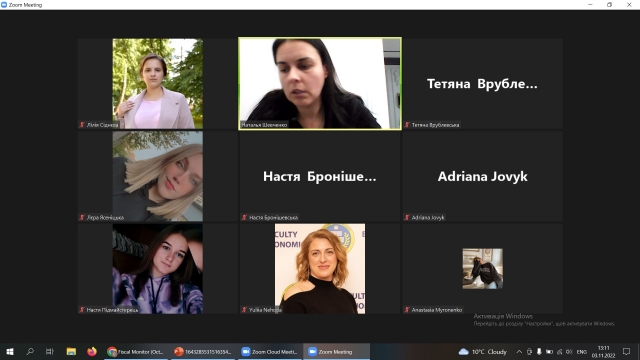Launch Firefox from the taskbar
The width and height of the screenshot is (640, 360).
pyautogui.click(x=92, y=351)
